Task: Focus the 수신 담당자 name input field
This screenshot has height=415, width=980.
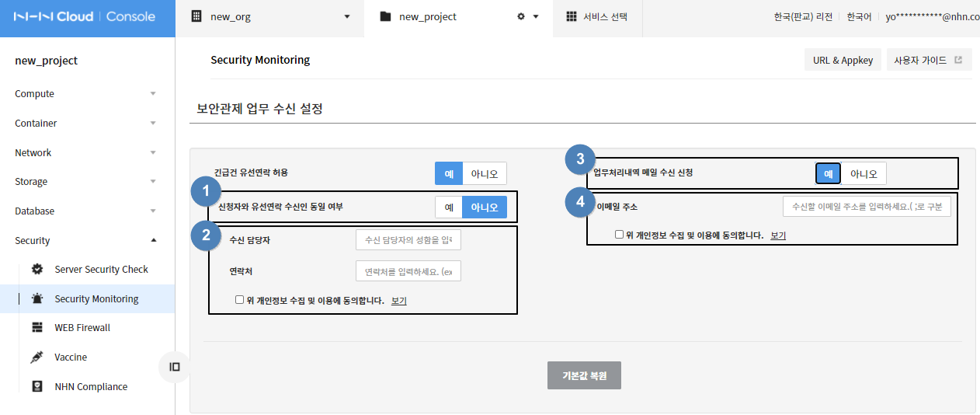Action: (408, 239)
